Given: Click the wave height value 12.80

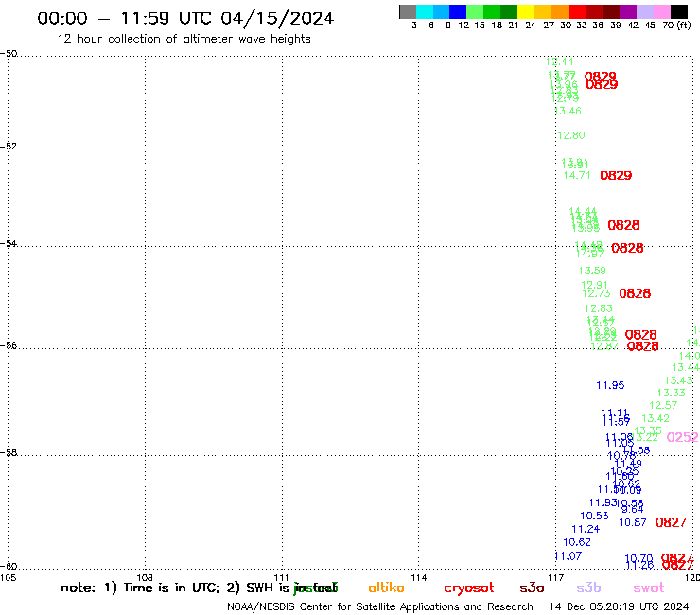Looking at the screenshot, I should click(x=571, y=135).
